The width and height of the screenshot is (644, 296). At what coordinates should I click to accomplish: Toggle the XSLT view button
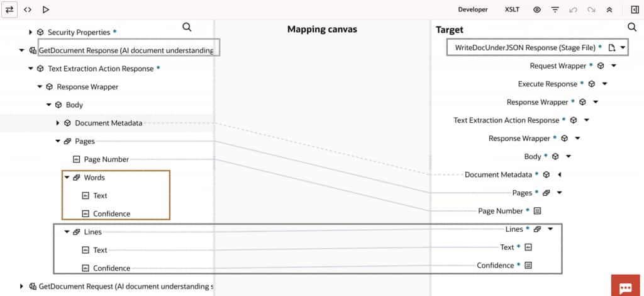coord(512,10)
